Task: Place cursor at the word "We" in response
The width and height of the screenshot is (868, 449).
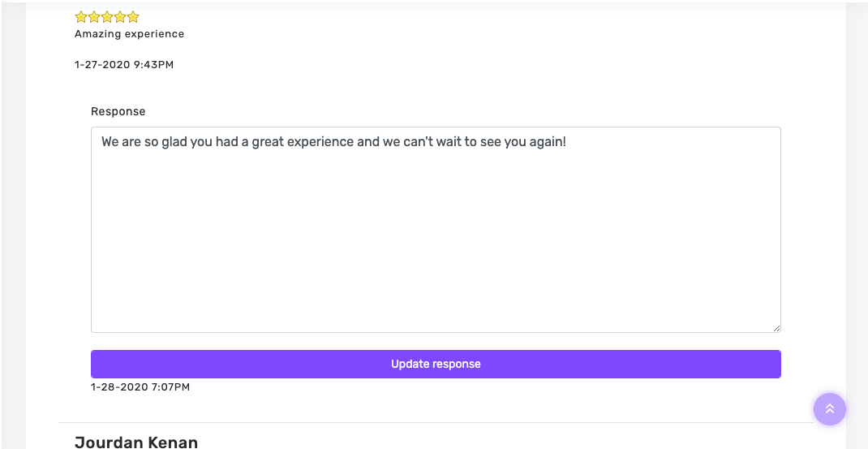Action: coord(110,142)
